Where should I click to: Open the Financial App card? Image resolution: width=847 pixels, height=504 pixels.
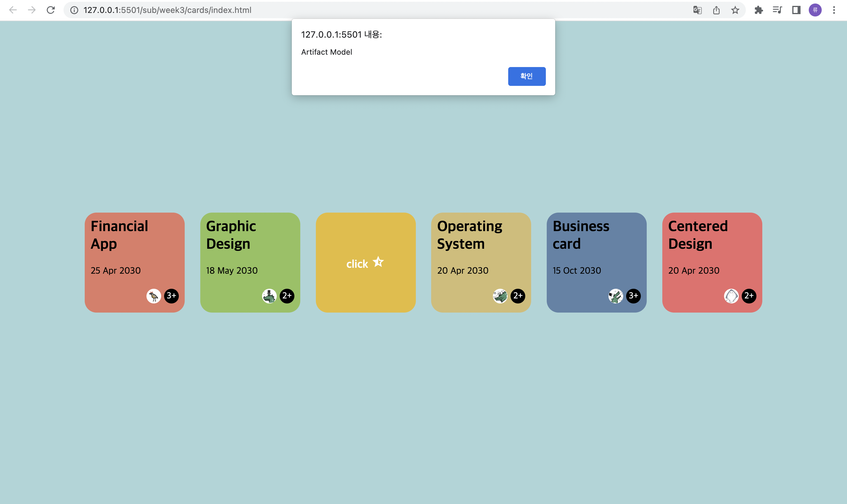(134, 263)
